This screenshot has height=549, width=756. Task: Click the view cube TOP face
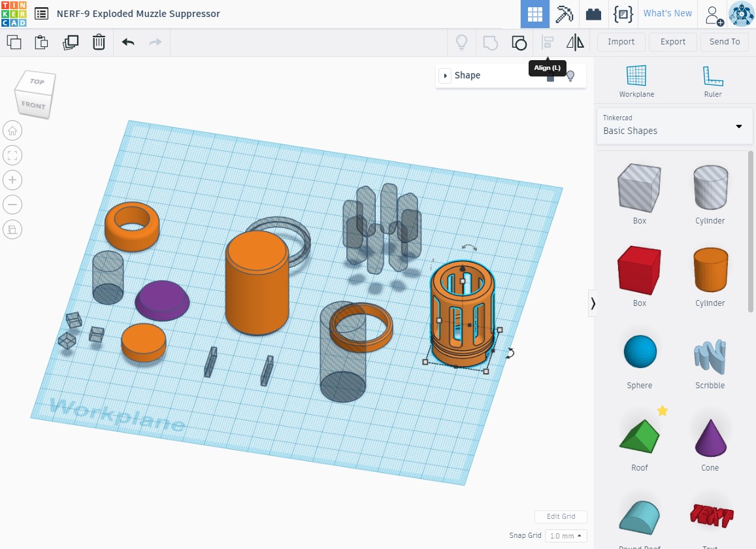pos(37,81)
